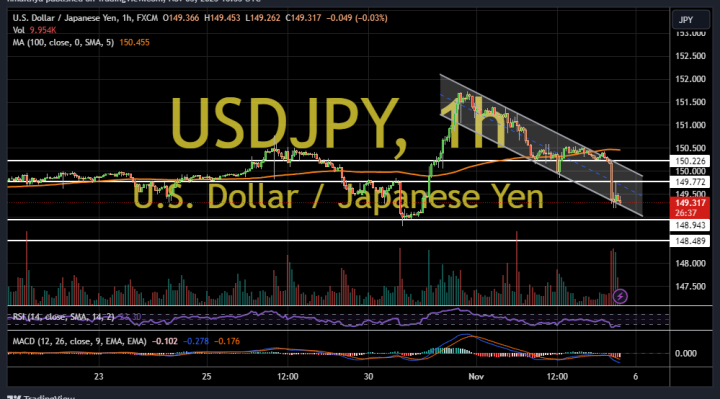Click the TradingView logo at bottom left
The height and width of the screenshot is (399, 720).
40,396
